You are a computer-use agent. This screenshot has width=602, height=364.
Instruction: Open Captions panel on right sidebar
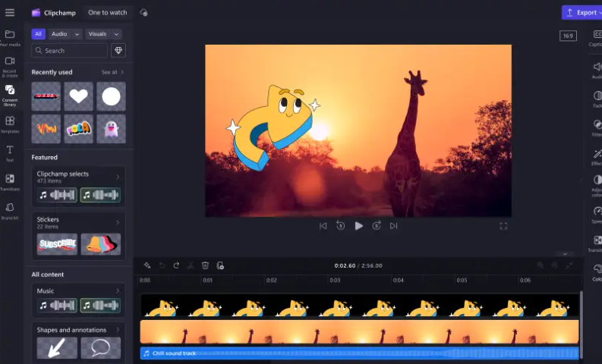(x=596, y=39)
